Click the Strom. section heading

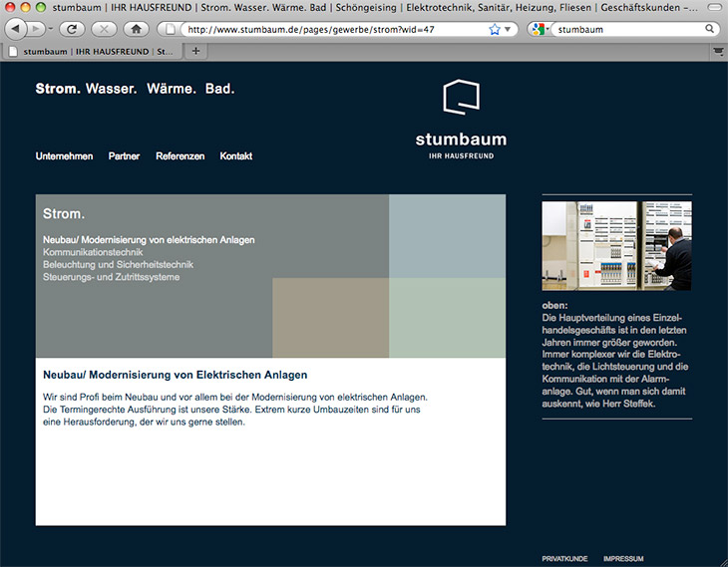click(x=64, y=214)
